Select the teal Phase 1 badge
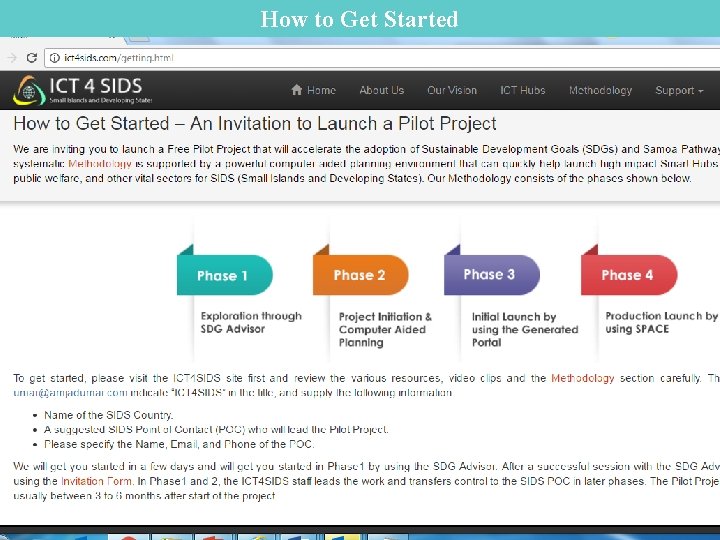This screenshot has height=540, width=720. (x=225, y=275)
